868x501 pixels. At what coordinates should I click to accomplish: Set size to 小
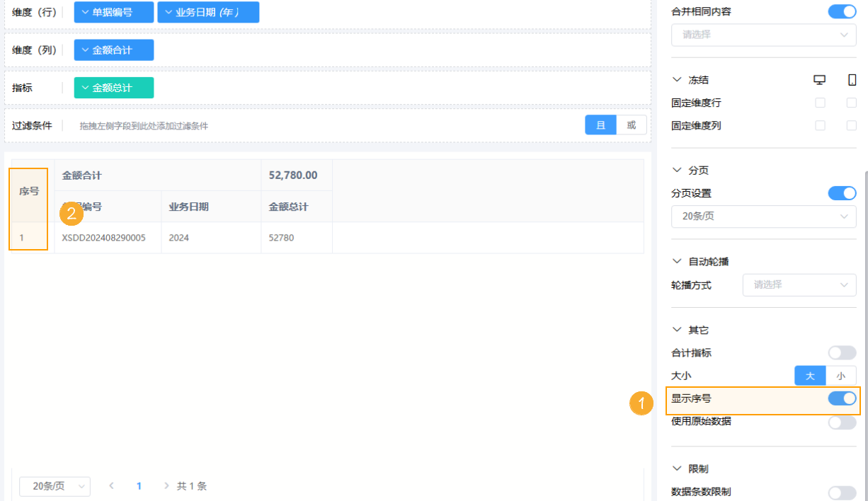tap(840, 376)
